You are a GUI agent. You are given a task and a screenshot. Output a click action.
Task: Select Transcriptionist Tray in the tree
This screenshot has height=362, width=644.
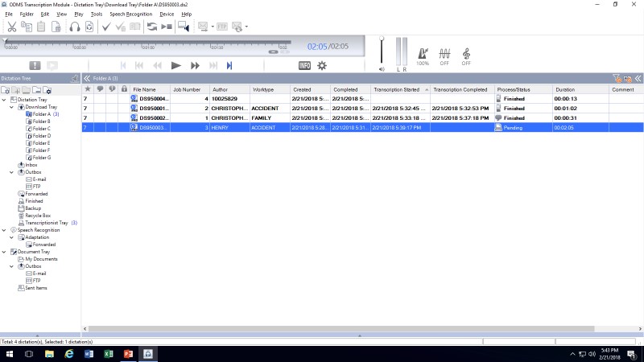(x=47, y=223)
